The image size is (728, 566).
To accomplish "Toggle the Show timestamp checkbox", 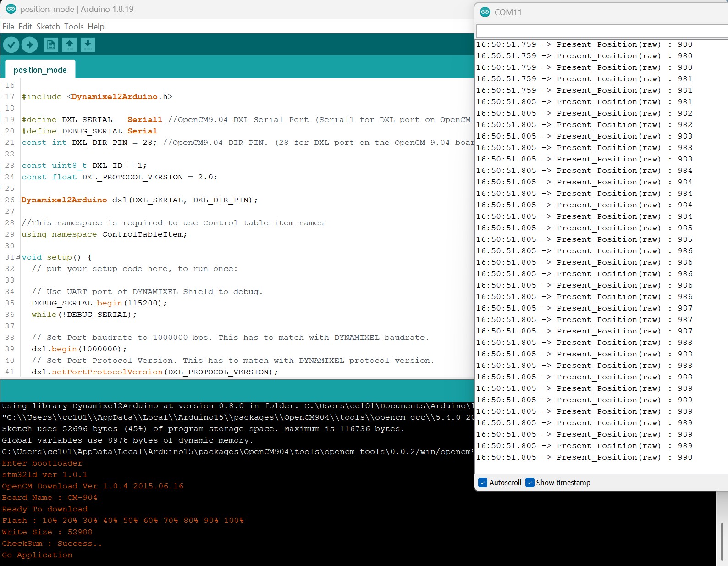I will coord(530,483).
